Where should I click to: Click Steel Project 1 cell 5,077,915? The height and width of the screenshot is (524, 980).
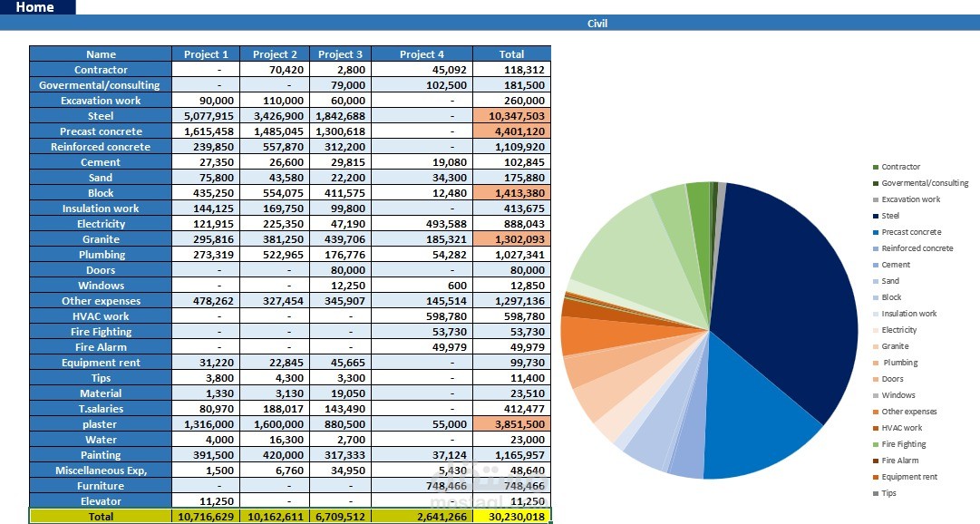click(206, 116)
